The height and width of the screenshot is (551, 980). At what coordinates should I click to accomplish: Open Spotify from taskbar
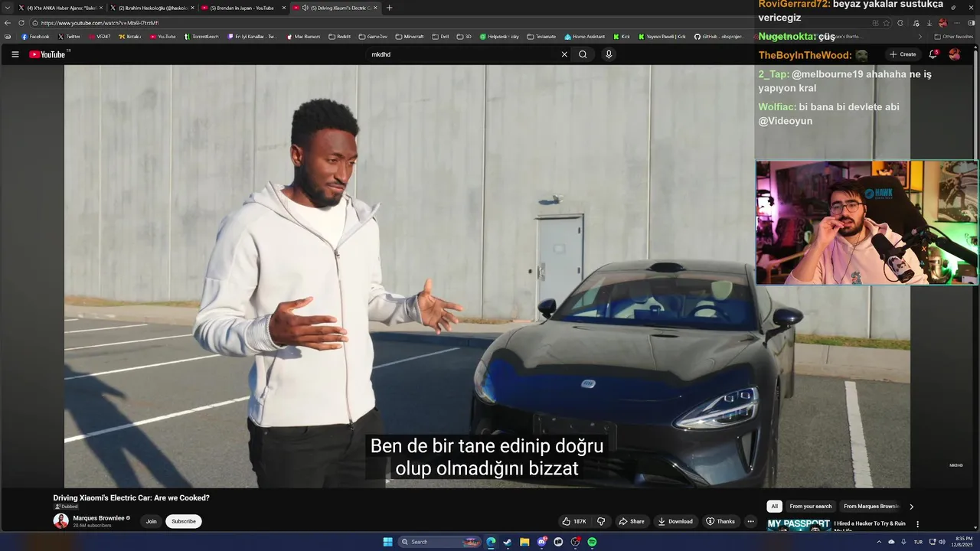pos(592,542)
